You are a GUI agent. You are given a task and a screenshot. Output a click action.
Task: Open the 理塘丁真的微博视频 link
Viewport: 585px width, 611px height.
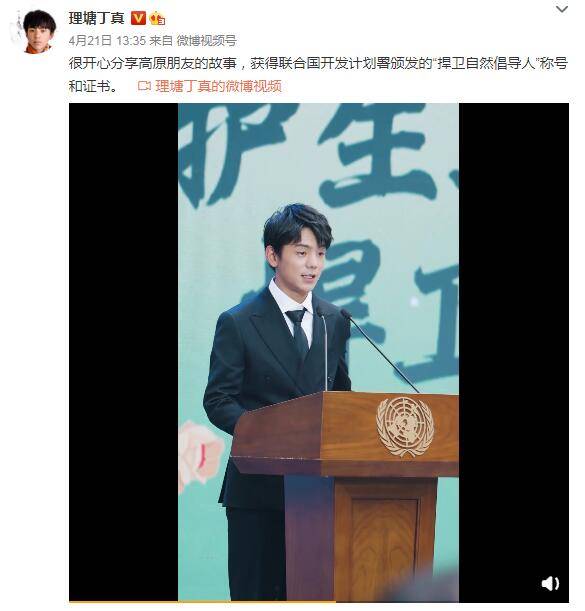click(x=218, y=86)
